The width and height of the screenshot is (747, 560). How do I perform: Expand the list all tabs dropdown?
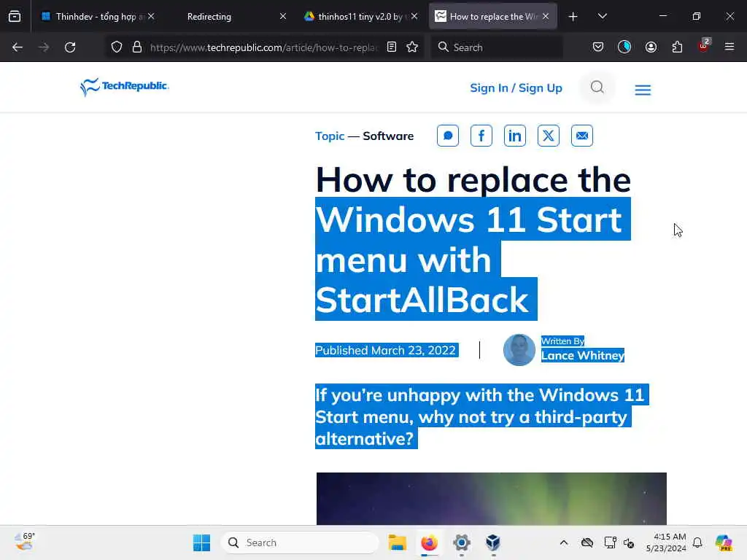click(602, 16)
